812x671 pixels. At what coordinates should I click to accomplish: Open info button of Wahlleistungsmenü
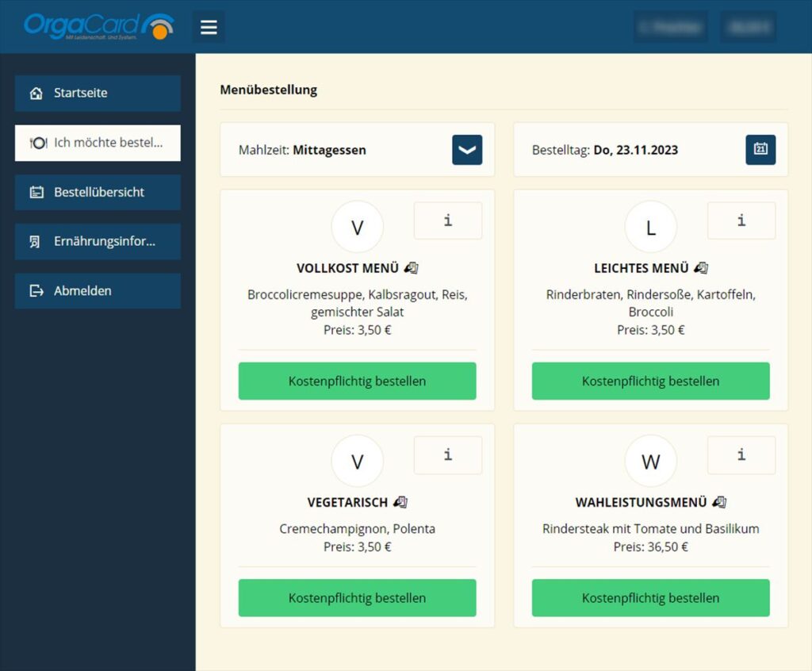[x=741, y=455]
